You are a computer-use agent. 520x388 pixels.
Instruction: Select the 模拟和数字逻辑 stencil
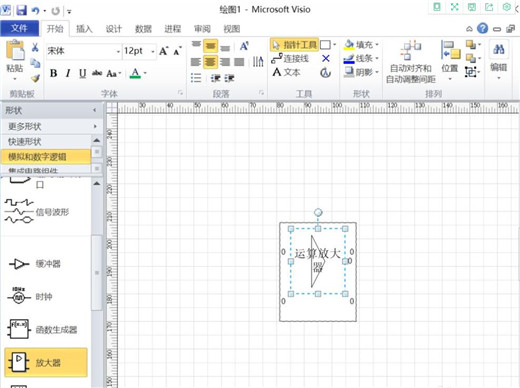tap(46, 157)
